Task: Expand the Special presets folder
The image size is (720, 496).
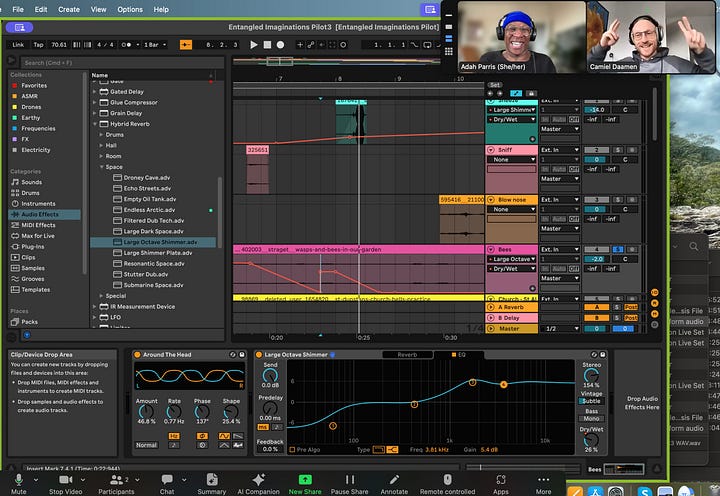Action: [101, 296]
